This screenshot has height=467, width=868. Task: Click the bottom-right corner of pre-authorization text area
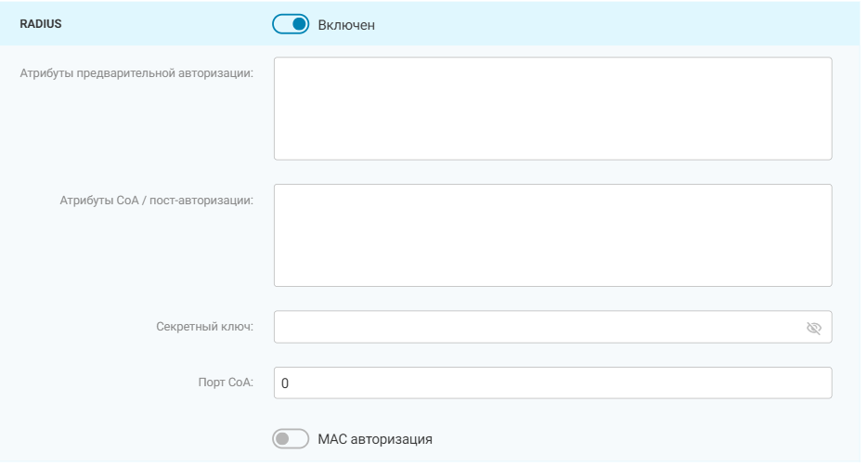click(826, 154)
